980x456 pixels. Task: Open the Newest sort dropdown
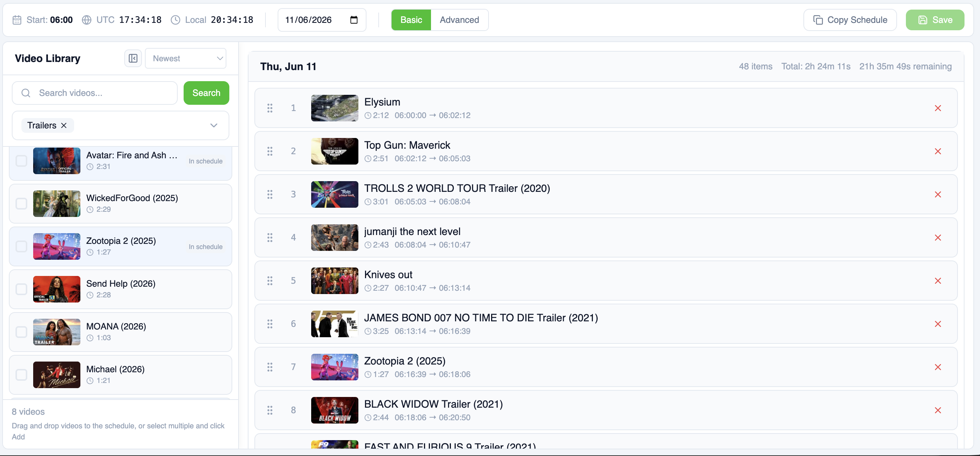pyautogui.click(x=186, y=58)
